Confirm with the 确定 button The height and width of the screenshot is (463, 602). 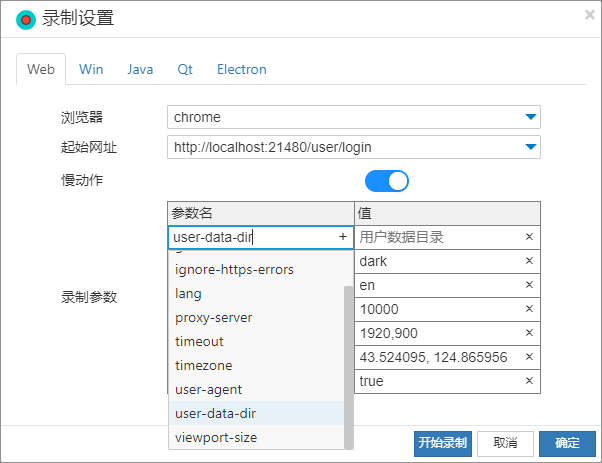567,443
